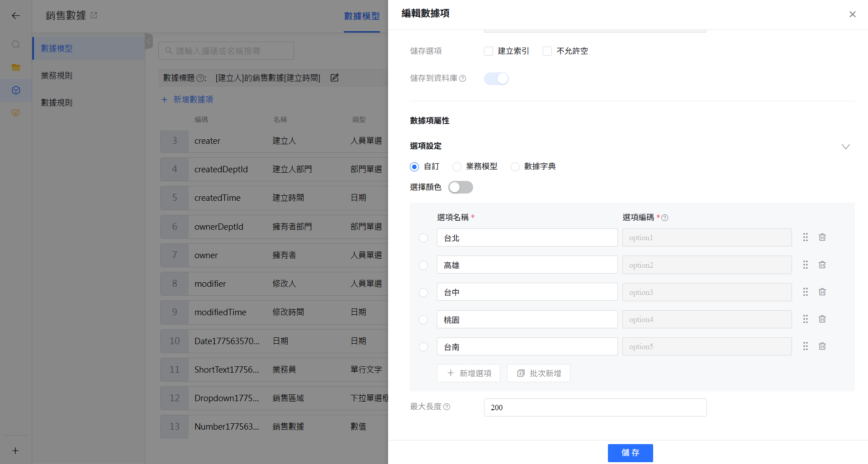Set 台南 as default option radio
The height and width of the screenshot is (464, 868).
[x=423, y=347]
